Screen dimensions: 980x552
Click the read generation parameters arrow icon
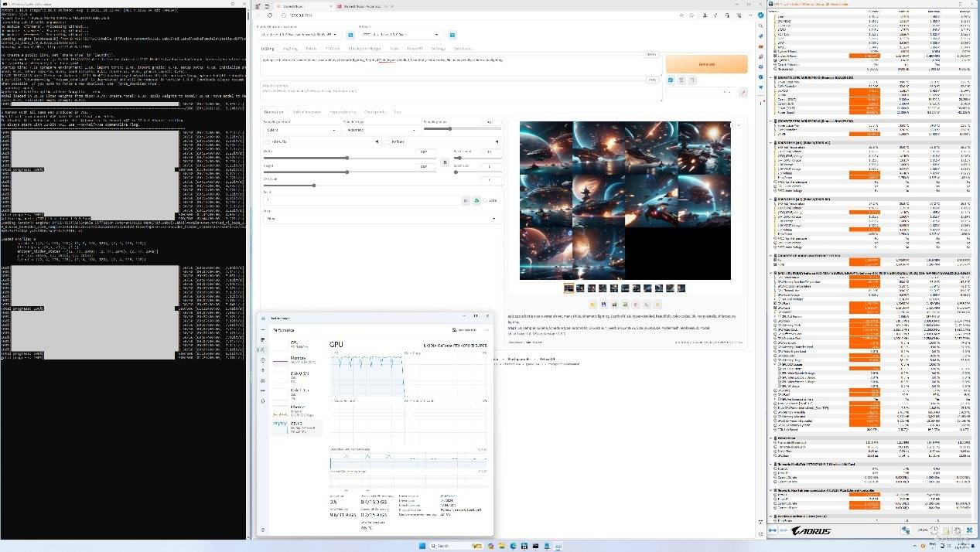(x=671, y=80)
